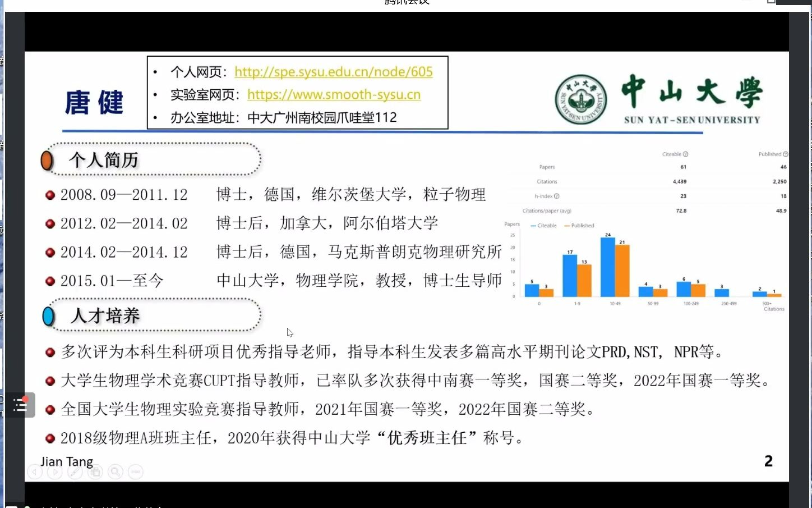This screenshot has height=508, width=812.
Task: Advance to next slide using the right arrow control
Action: point(55,472)
